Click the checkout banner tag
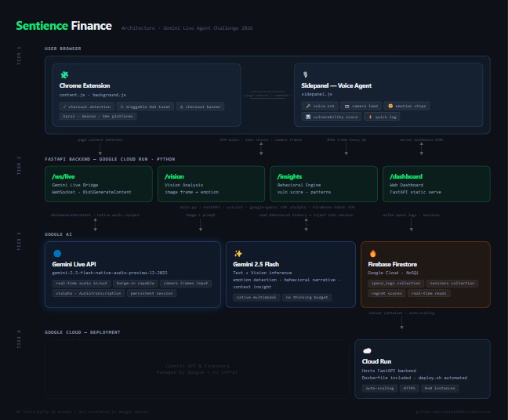508x420 pixels. [x=200, y=107]
